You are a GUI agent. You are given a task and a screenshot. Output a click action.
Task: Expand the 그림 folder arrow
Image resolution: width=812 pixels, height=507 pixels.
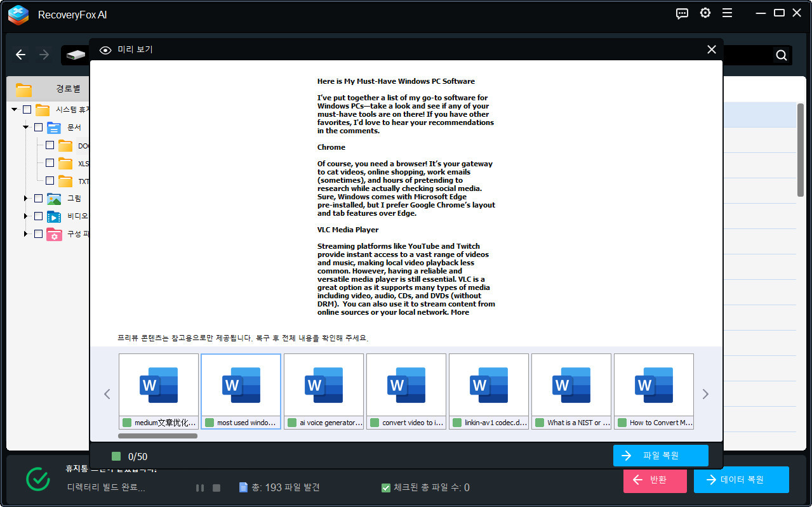click(x=26, y=199)
